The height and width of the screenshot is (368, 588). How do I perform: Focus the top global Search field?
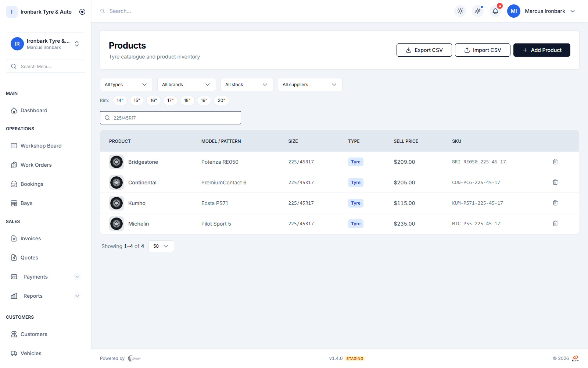click(120, 11)
